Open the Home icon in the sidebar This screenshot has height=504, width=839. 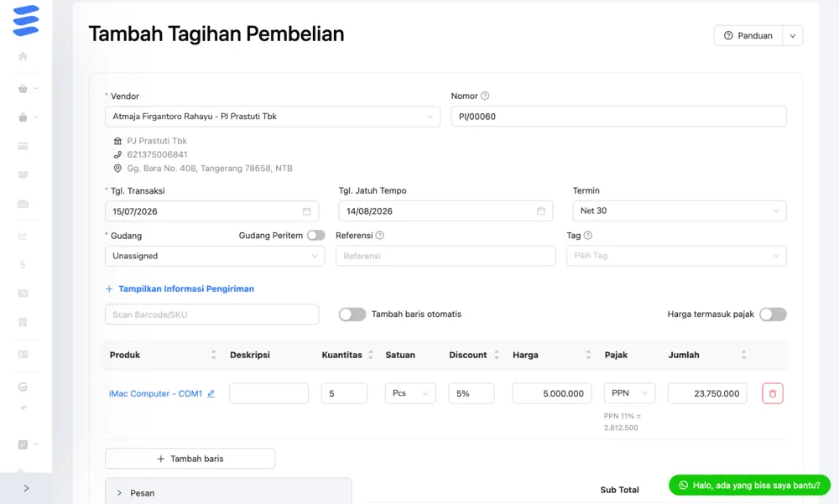(x=23, y=56)
